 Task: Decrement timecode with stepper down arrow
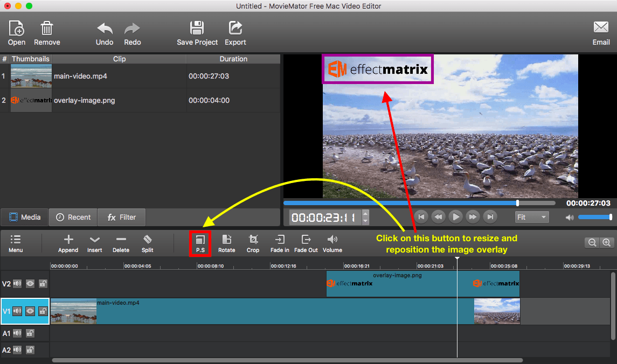point(365,221)
